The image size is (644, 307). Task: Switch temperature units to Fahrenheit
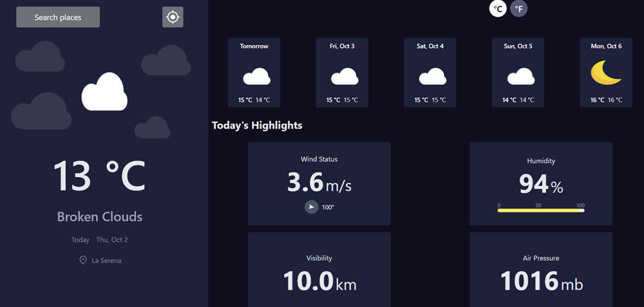(x=518, y=9)
